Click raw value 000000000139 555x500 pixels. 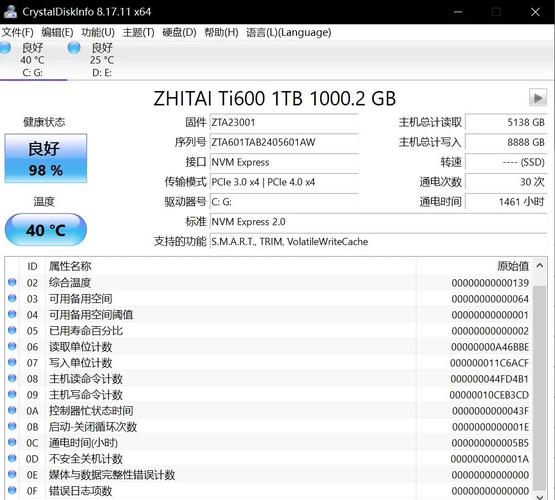(490, 283)
